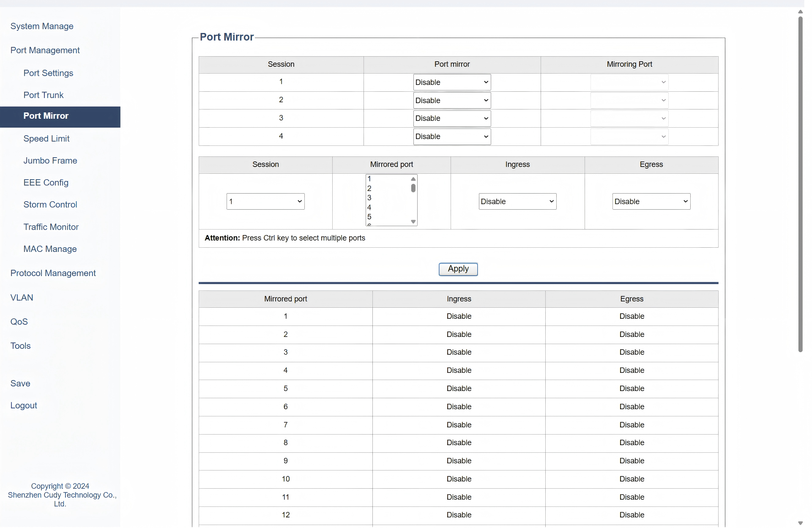Viewport: 812px width, 528px height.
Task: Click Mirrored port list scroll-up arrow
Action: [413, 179]
